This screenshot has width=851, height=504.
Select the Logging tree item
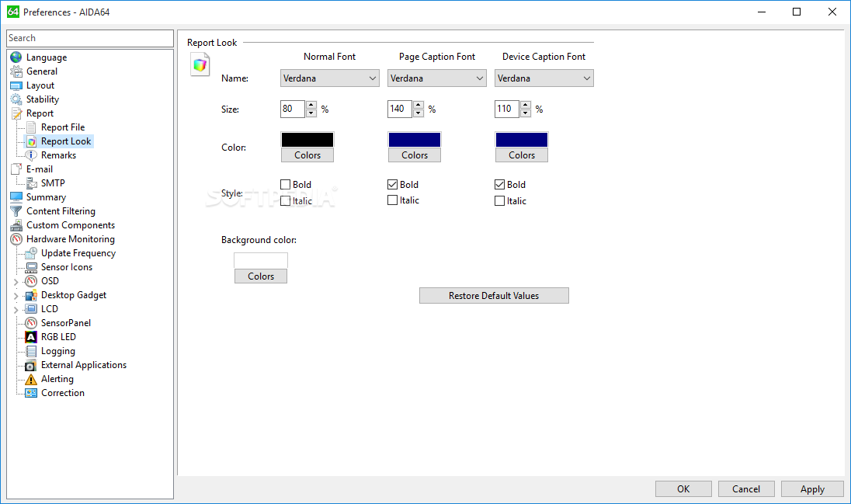(58, 351)
